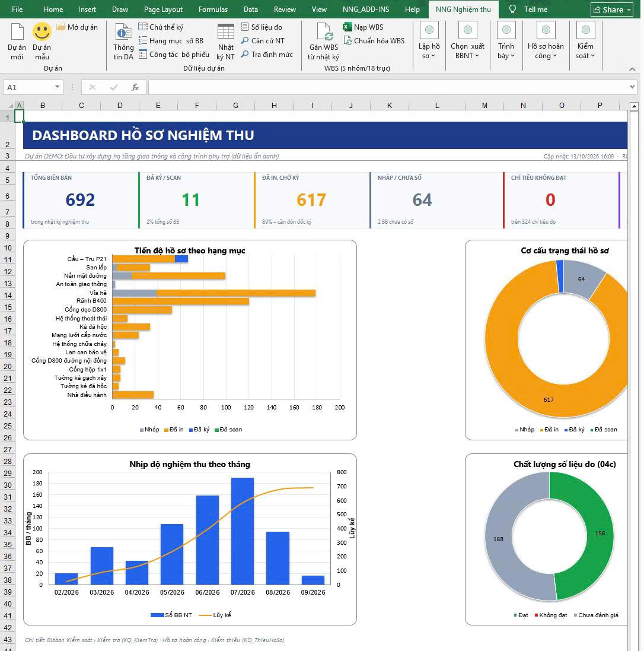Image resolution: width=644 pixels, height=651 pixels.
Task: Click DASHBOARD HỒ SƠ NGHIỆM THU header
Action: 143,135
